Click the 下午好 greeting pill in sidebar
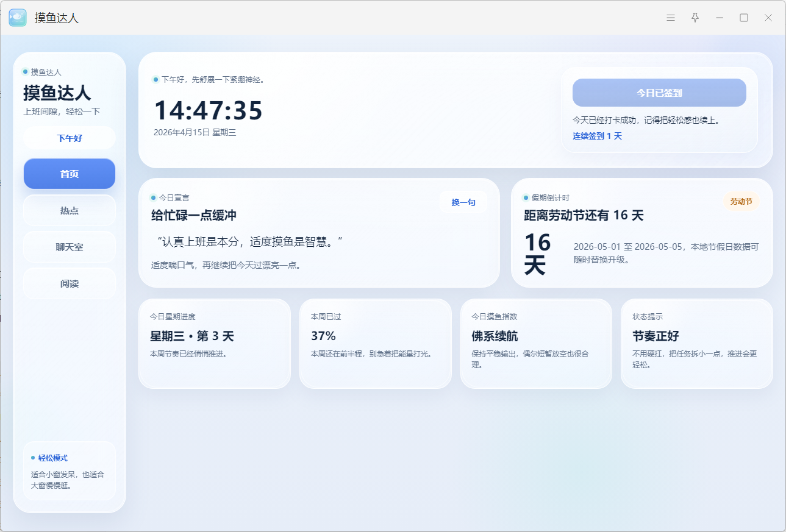 tap(70, 138)
